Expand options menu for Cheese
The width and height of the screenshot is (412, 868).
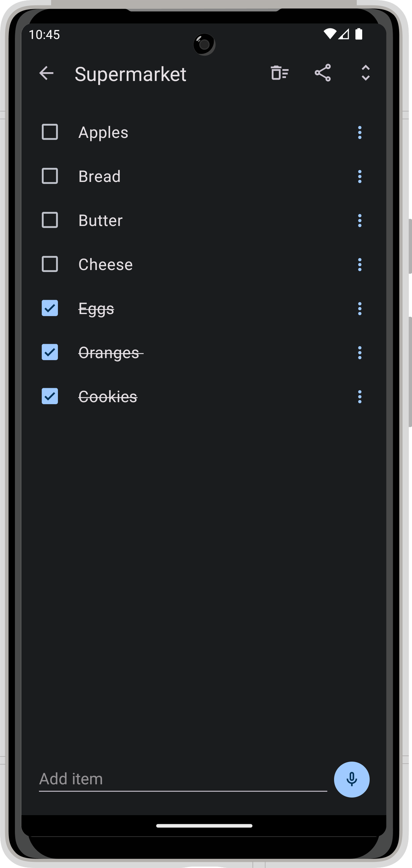click(360, 265)
